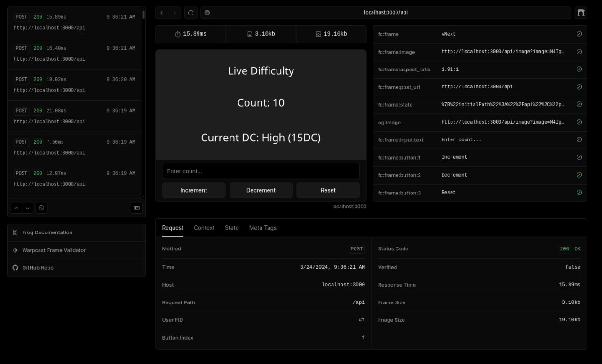
Task: Open the Frog Documentation link
Action: click(x=76, y=232)
